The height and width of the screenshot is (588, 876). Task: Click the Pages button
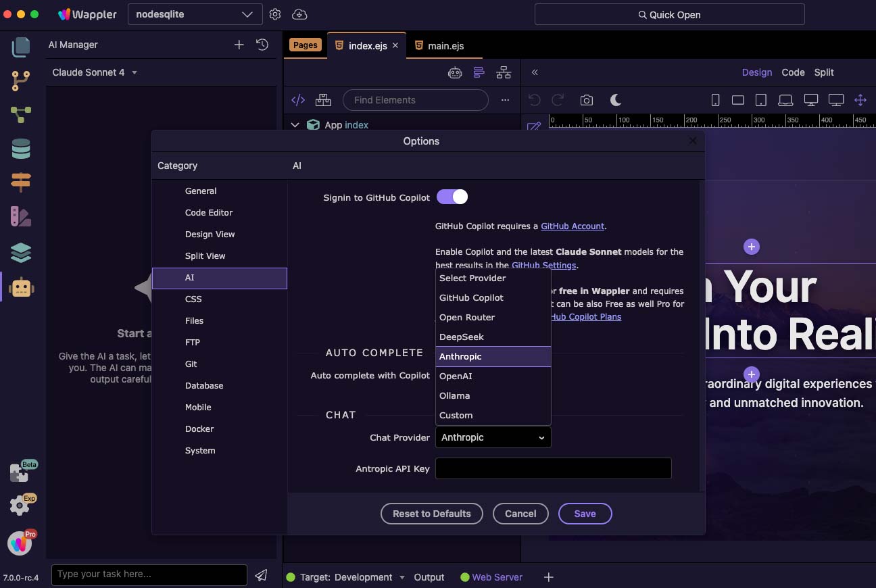(x=305, y=45)
